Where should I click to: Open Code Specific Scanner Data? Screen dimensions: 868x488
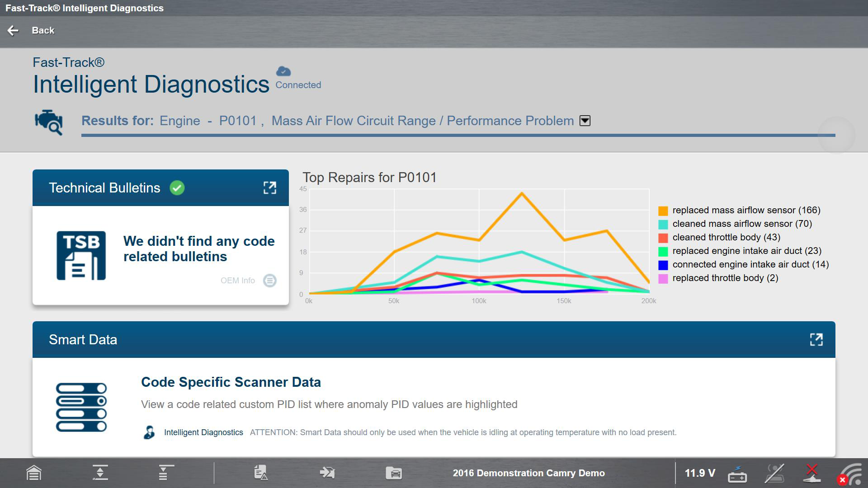pos(231,382)
